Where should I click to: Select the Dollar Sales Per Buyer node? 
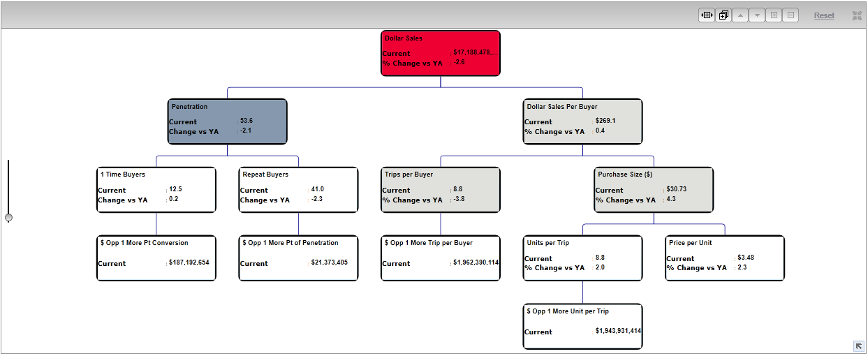tap(582, 121)
